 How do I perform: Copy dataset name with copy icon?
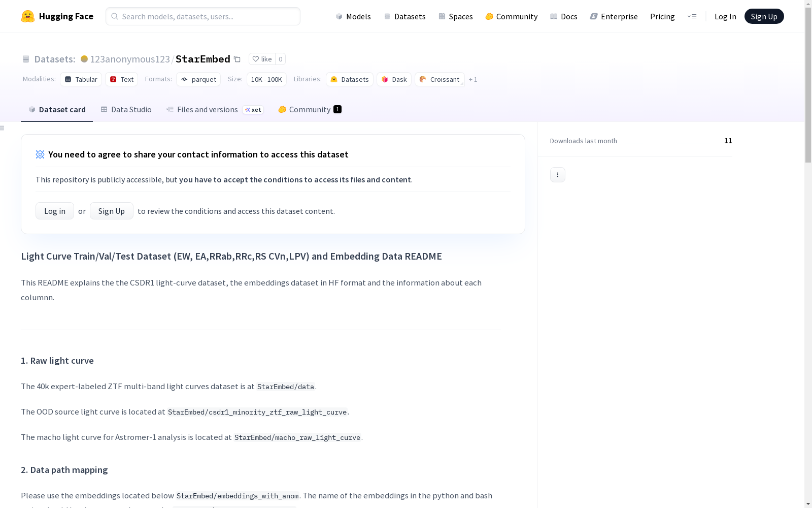click(237, 59)
